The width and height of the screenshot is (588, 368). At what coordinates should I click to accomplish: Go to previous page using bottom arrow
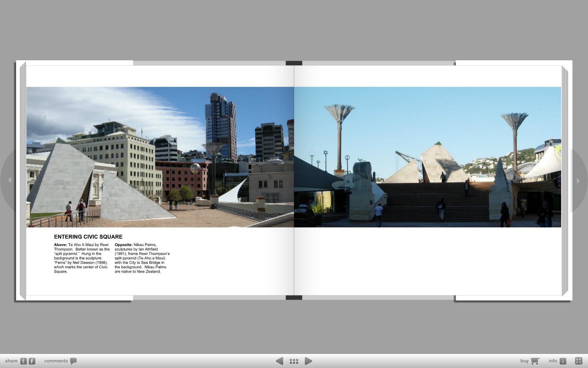pos(279,361)
